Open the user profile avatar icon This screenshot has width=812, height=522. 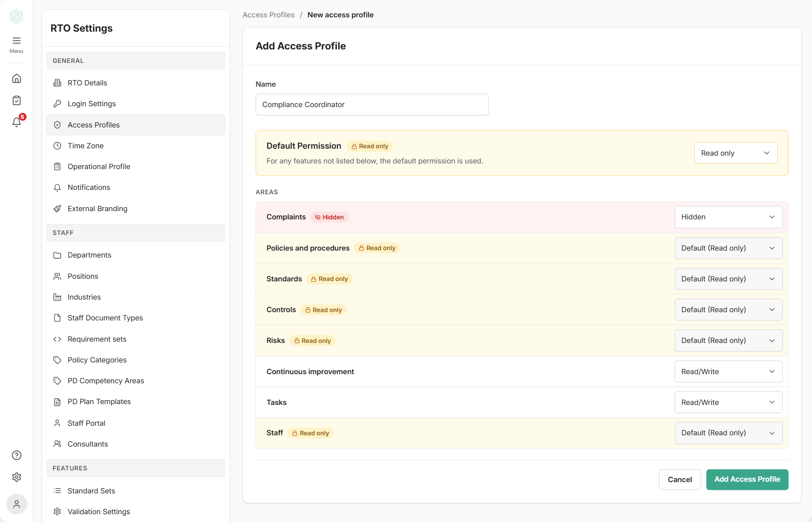(16, 504)
